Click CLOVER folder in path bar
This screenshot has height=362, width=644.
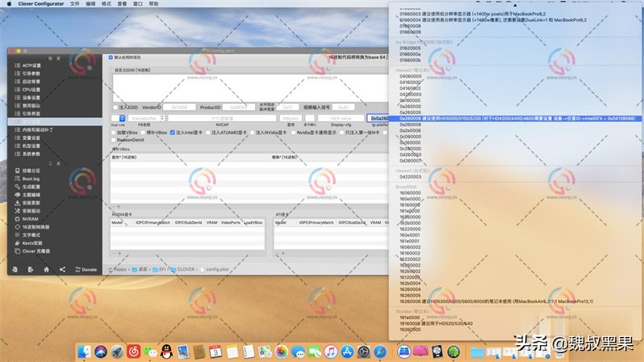click(x=182, y=269)
